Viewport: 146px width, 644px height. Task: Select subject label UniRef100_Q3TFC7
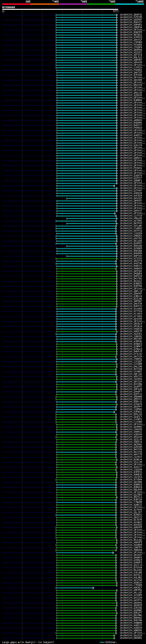point(131,178)
